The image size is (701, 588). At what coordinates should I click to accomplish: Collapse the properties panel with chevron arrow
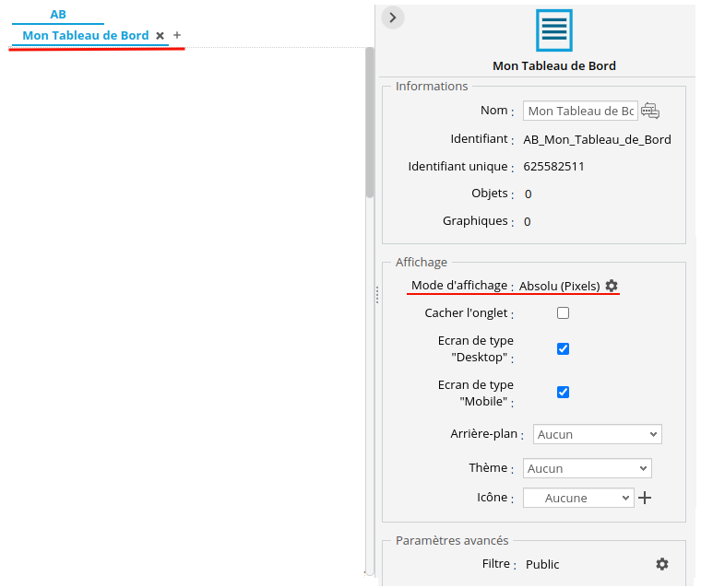(392, 18)
